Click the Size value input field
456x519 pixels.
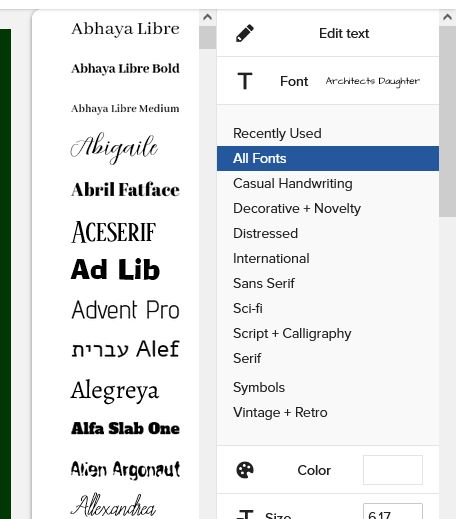pyautogui.click(x=393, y=511)
